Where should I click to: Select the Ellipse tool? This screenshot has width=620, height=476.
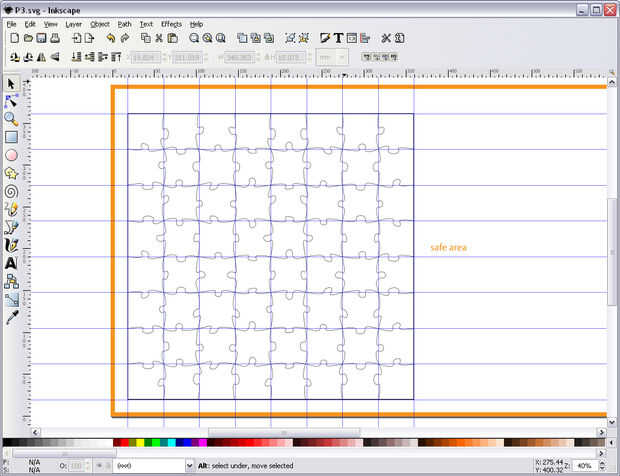tap(11, 155)
